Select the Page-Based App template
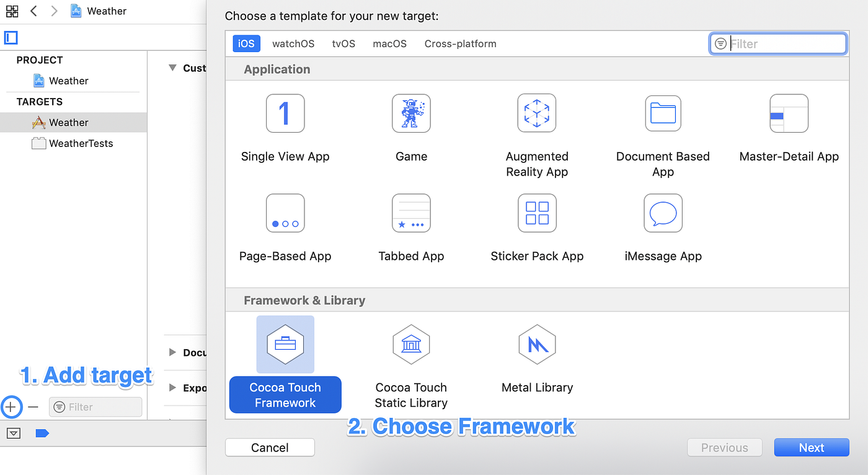The height and width of the screenshot is (475, 868). [285, 223]
